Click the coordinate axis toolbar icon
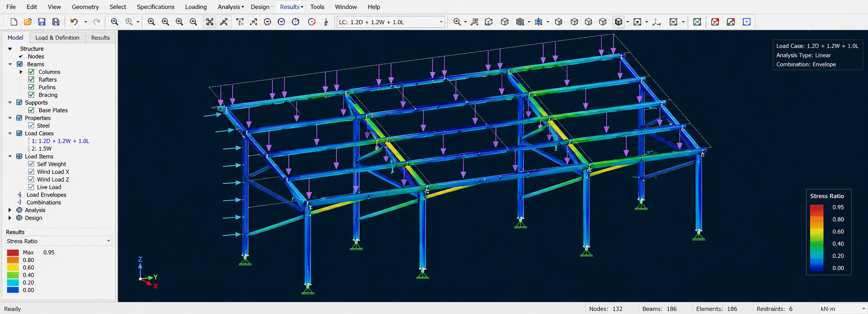 coord(657,22)
